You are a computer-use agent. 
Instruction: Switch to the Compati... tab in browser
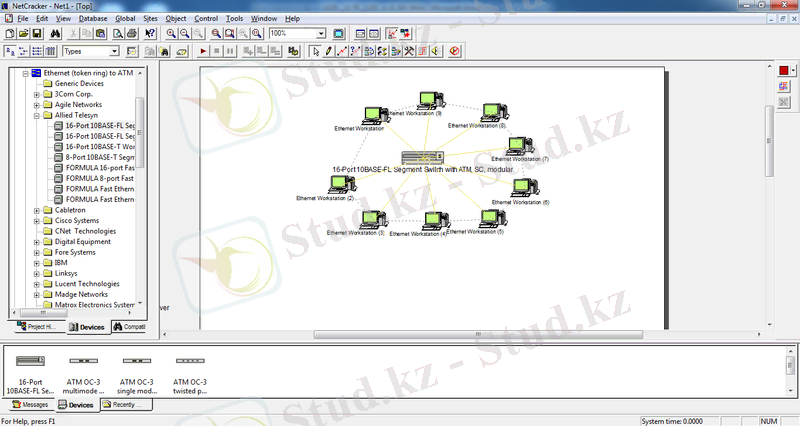click(x=129, y=327)
